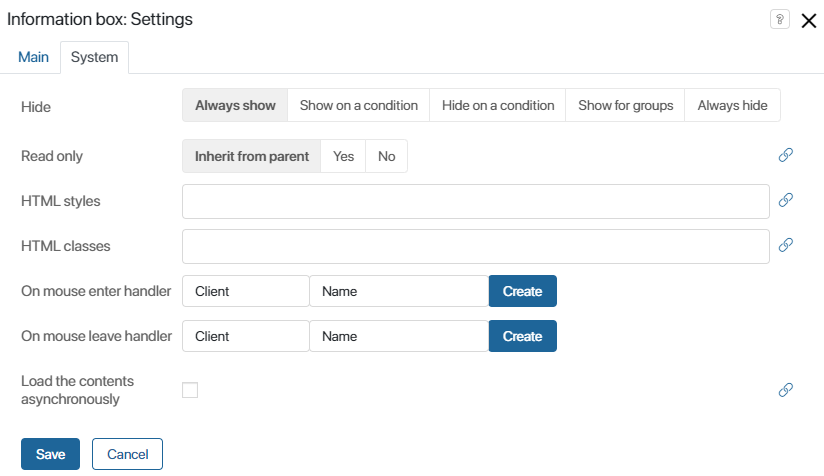Open the help question mark icon

778,20
